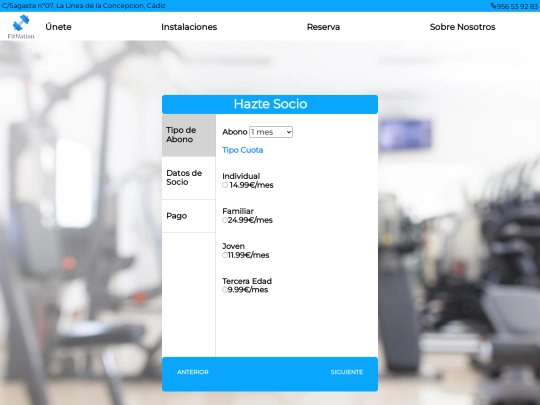Viewport: 540px width, 405px height.
Task: Click the phone icon beside 956 53 92 83
Action: tap(493, 6)
